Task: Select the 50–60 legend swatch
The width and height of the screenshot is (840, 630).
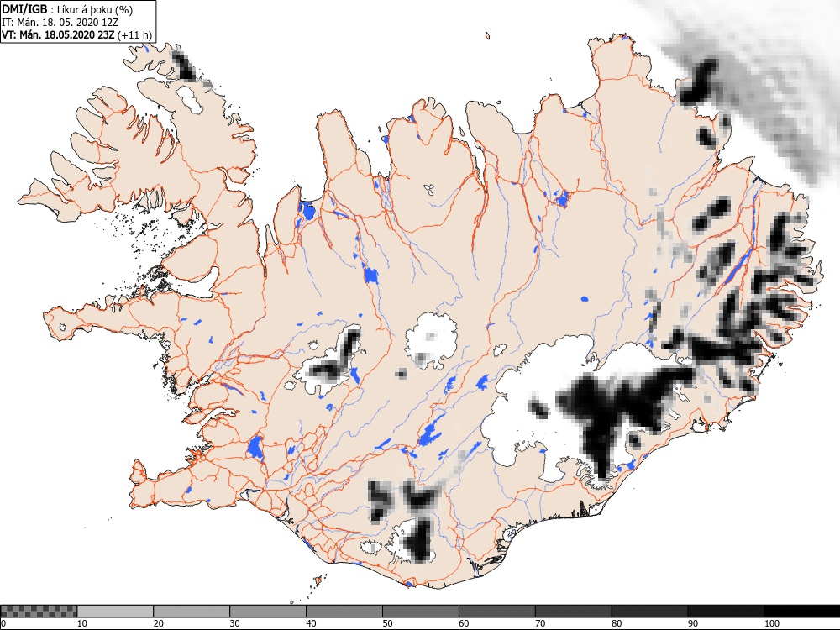Action: point(421,612)
